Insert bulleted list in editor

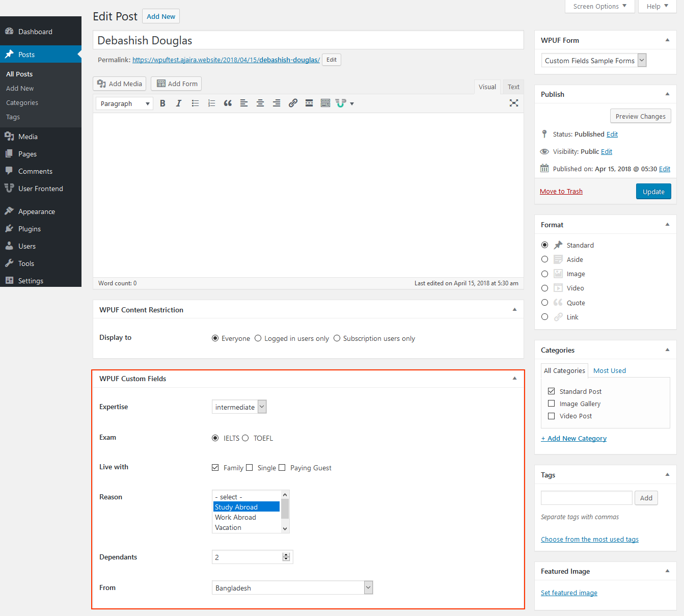tap(195, 103)
